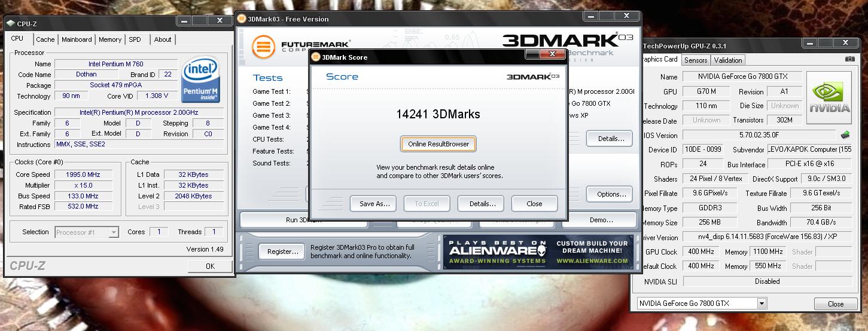Click the Code Name value Dothan
This screenshot has width=868, height=331.
pos(88,75)
